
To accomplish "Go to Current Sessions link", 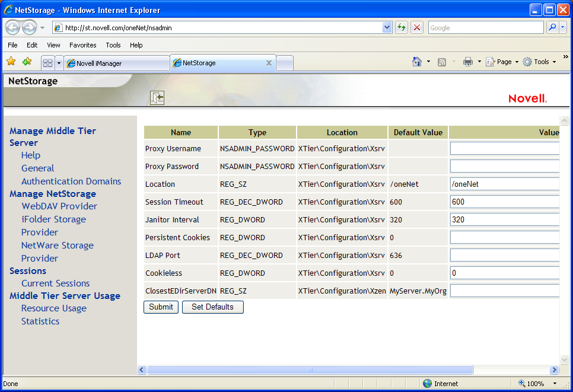I will pos(56,283).
